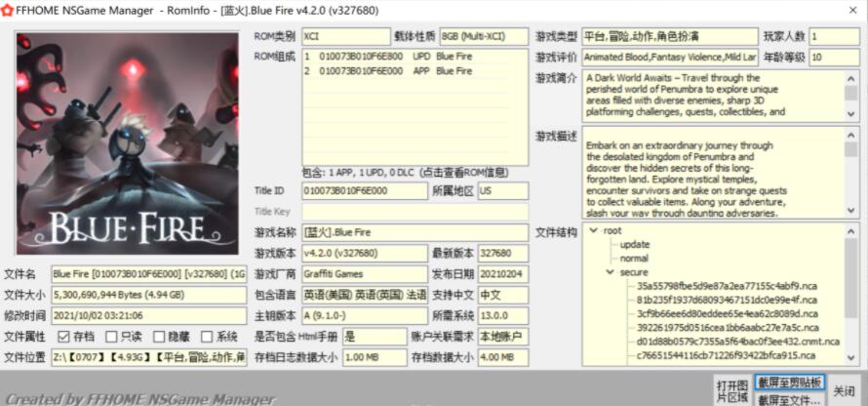Click the 所需系统 13.0.0 field

click(503, 315)
